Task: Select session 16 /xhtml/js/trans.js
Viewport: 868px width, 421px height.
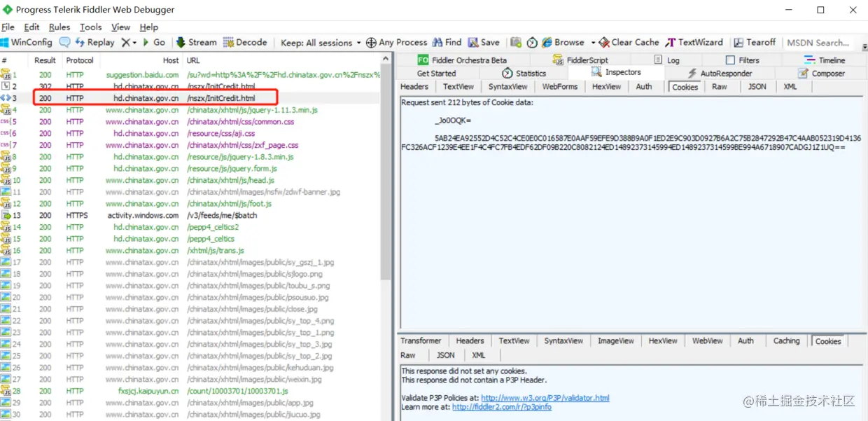Action: point(190,250)
